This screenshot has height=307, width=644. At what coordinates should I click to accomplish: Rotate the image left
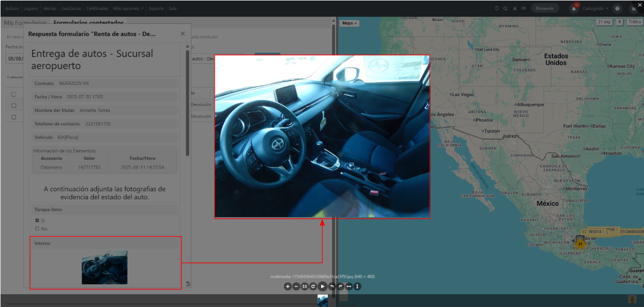pos(332,286)
